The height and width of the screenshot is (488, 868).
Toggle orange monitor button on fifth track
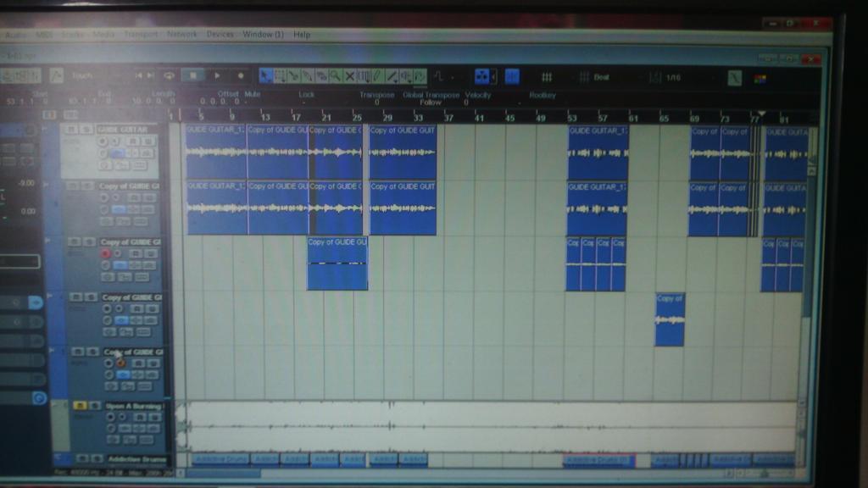point(121,363)
